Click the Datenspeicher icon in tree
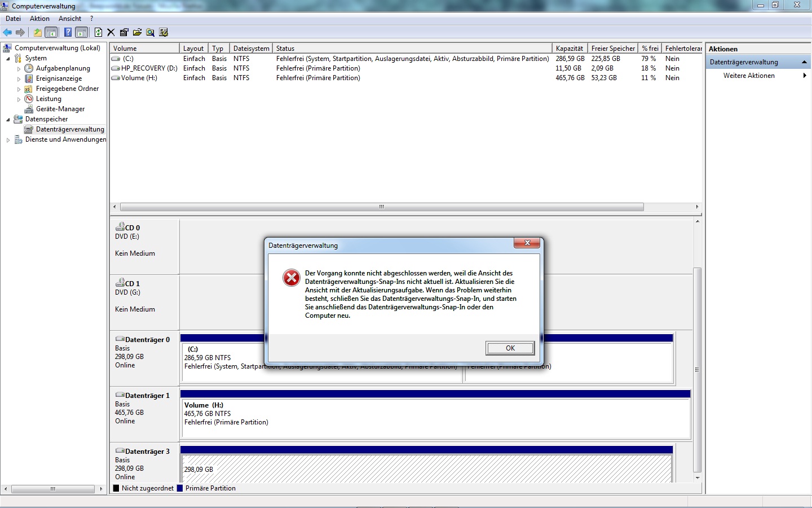The width and height of the screenshot is (812, 508). click(x=18, y=119)
